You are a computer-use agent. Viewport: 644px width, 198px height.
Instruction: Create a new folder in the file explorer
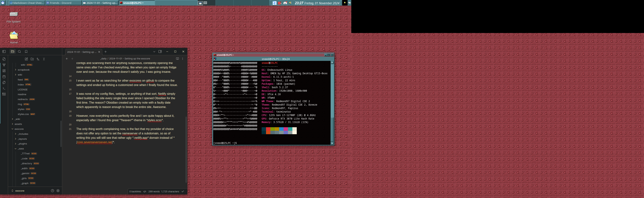tap(32, 59)
